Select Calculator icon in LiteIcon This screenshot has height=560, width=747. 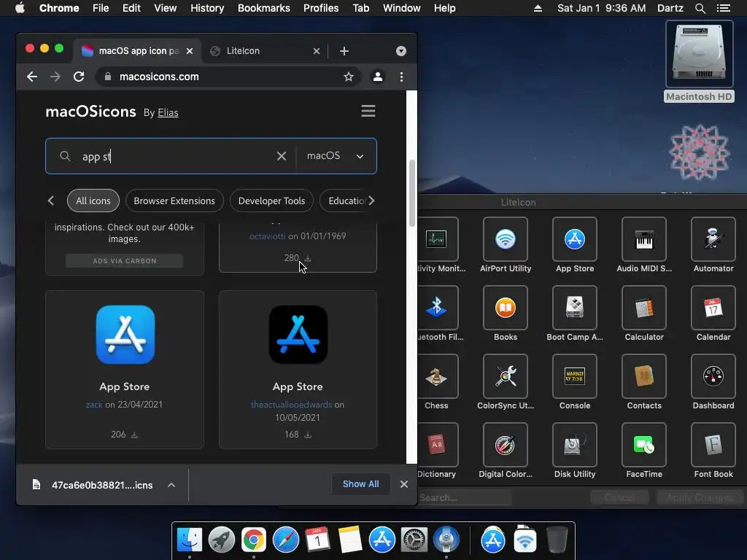tap(643, 308)
